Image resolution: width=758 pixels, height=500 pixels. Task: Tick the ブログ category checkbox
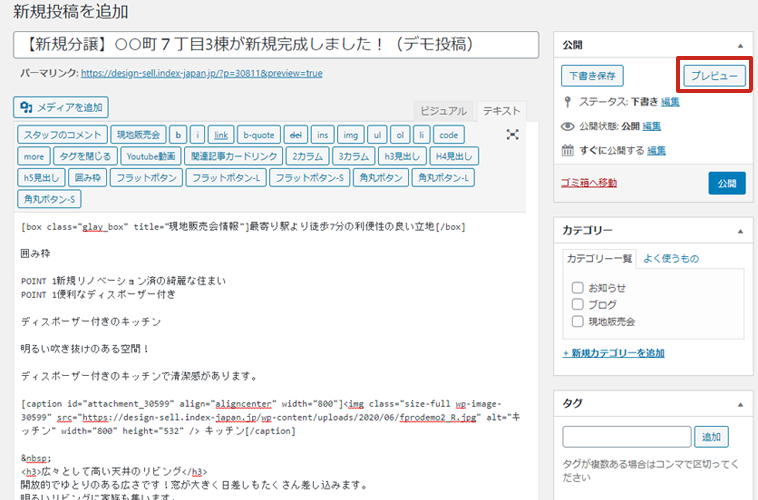(x=577, y=304)
